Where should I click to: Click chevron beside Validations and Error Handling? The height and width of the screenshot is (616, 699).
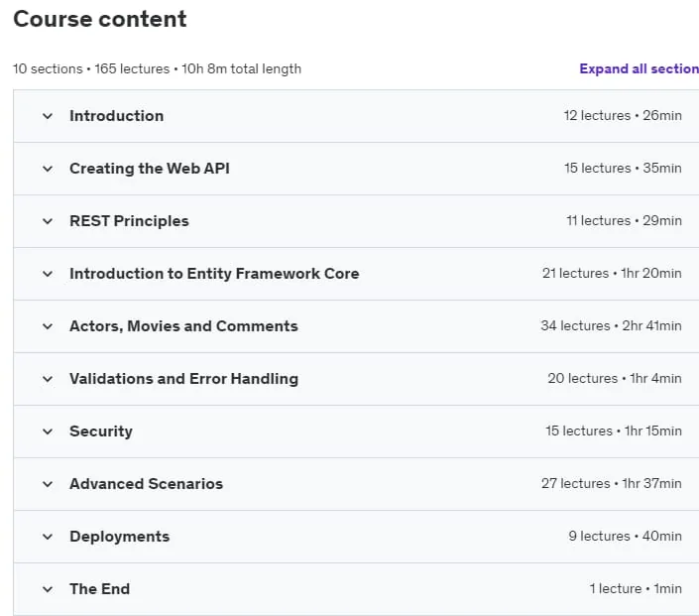[x=48, y=379]
